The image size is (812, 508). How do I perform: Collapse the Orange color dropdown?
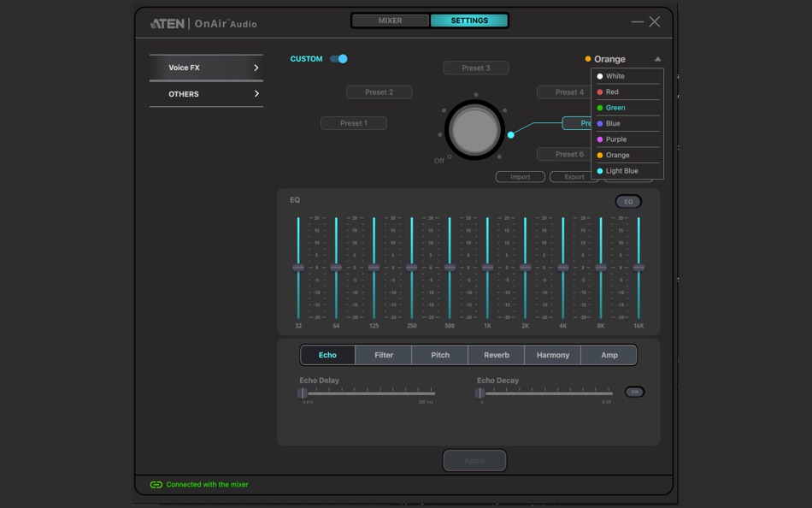(x=623, y=59)
